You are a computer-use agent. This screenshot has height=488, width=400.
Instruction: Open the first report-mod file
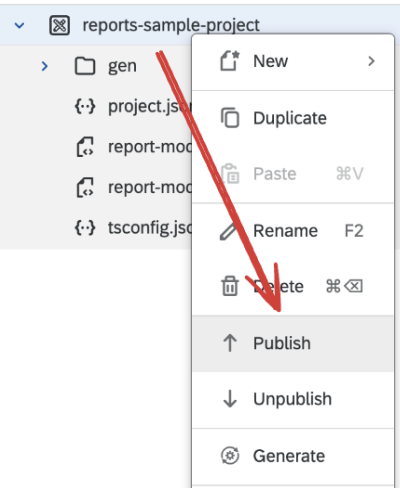(x=96, y=147)
